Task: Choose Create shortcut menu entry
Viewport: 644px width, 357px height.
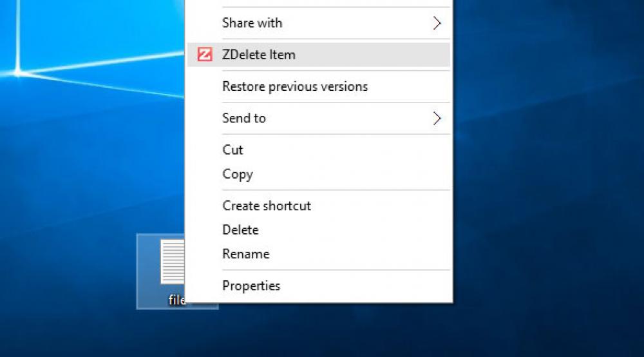Action: click(x=319, y=206)
